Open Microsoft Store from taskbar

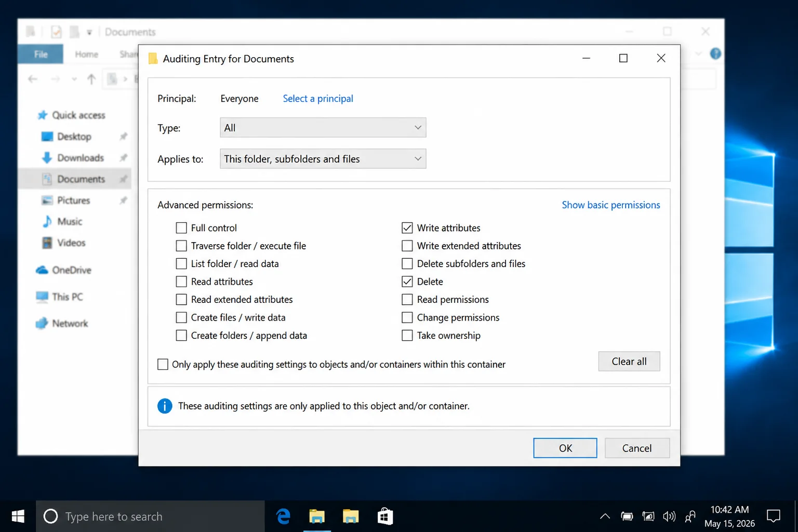[385, 516]
